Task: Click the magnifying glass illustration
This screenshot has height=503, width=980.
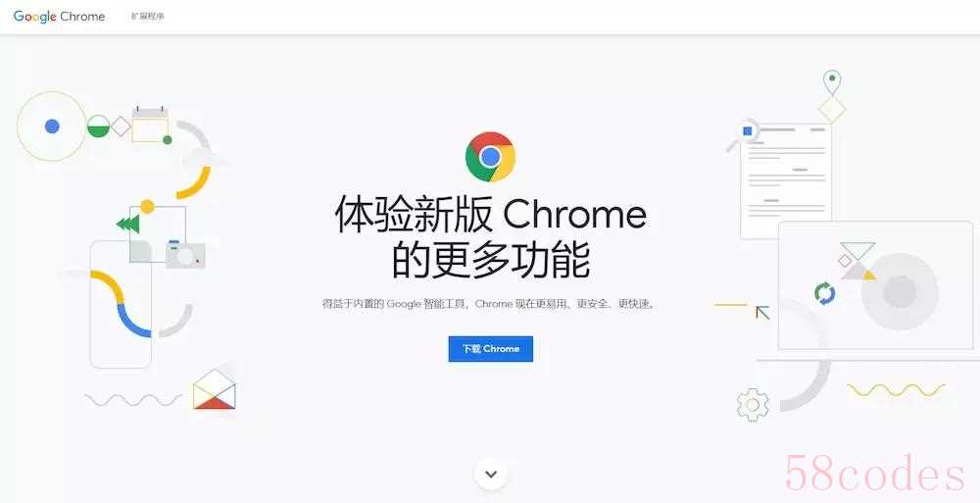Action: pos(743,134)
